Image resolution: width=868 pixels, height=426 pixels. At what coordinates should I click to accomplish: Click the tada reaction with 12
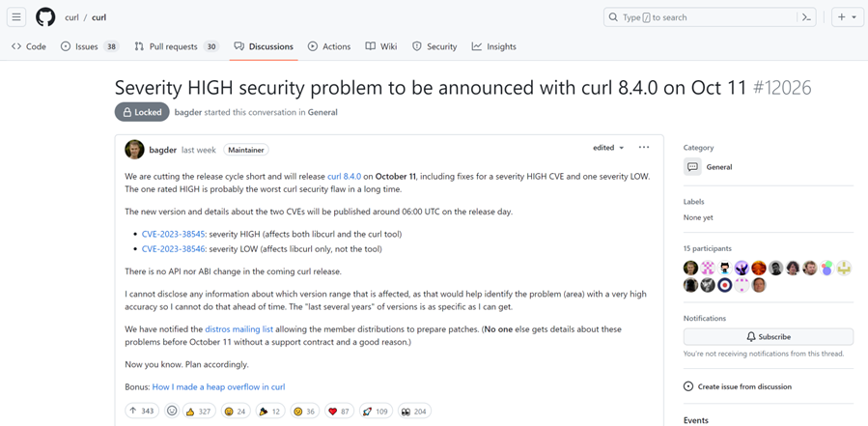pyautogui.click(x=269, y=411)
